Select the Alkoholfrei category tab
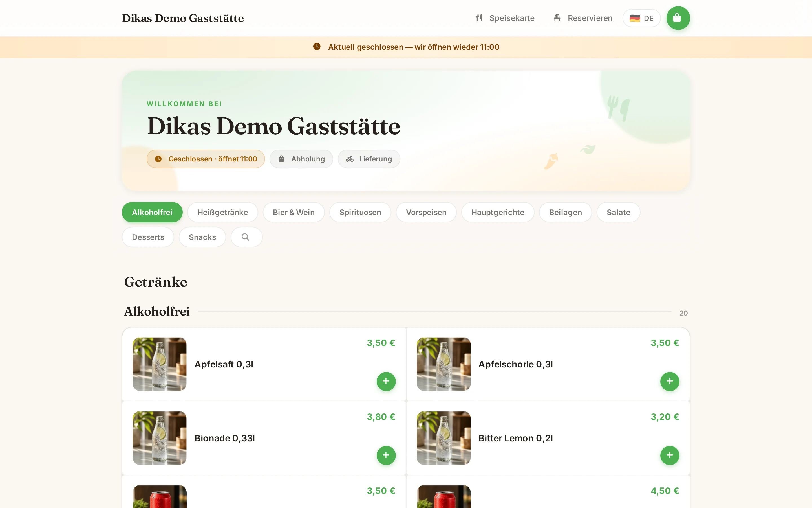This screenshot has height=508, width=812. (152, 212)
